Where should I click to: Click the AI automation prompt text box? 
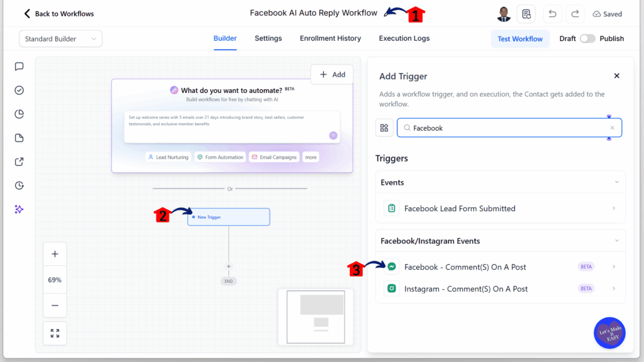point(232,127)
